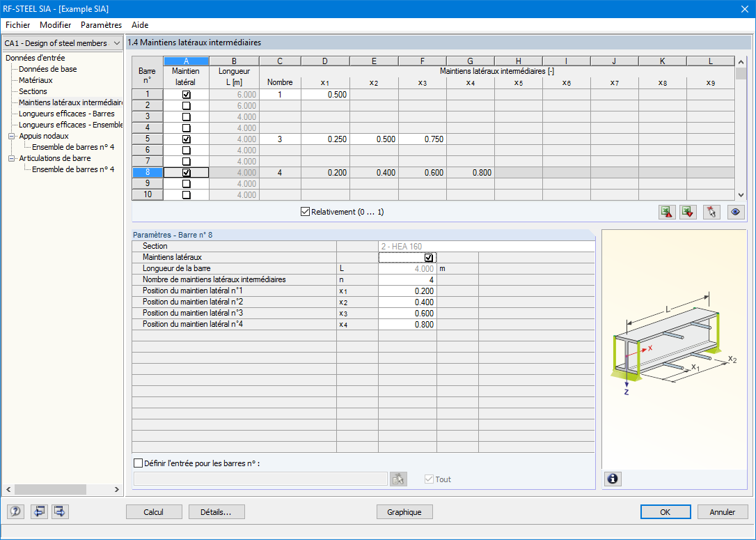756x540 pixels.
Task: Click the info button below the section picture
Action: [613, 479]
